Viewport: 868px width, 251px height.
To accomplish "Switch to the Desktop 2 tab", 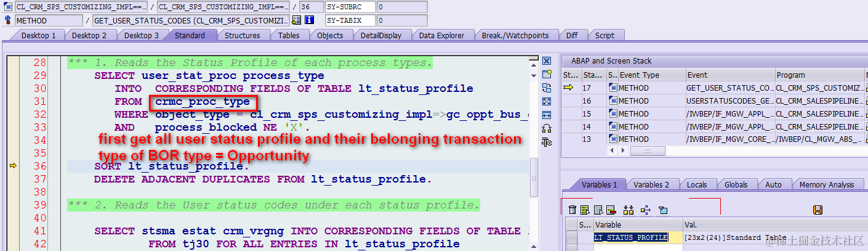I will tap(89, 36).
